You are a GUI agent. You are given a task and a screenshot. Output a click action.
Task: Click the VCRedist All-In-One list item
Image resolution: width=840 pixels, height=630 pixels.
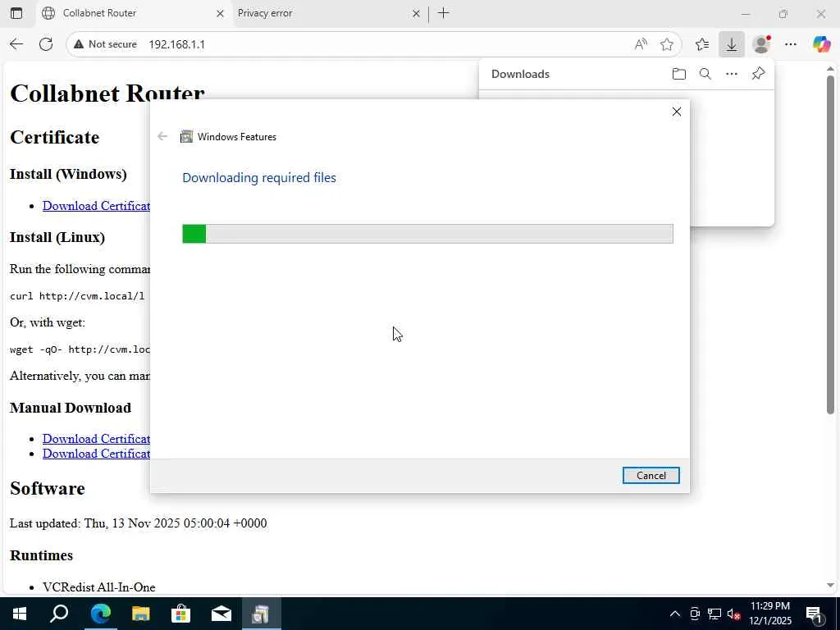point(99,587)
